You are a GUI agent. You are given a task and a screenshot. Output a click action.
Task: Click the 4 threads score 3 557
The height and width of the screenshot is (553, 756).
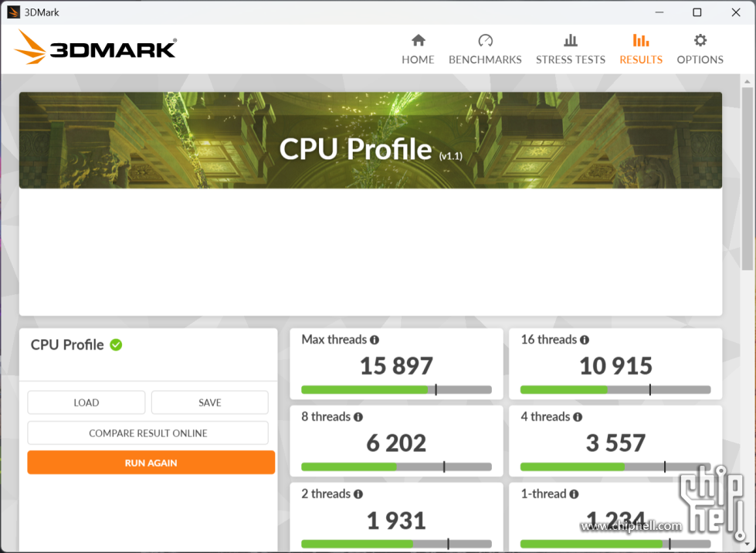pos(615,443)
